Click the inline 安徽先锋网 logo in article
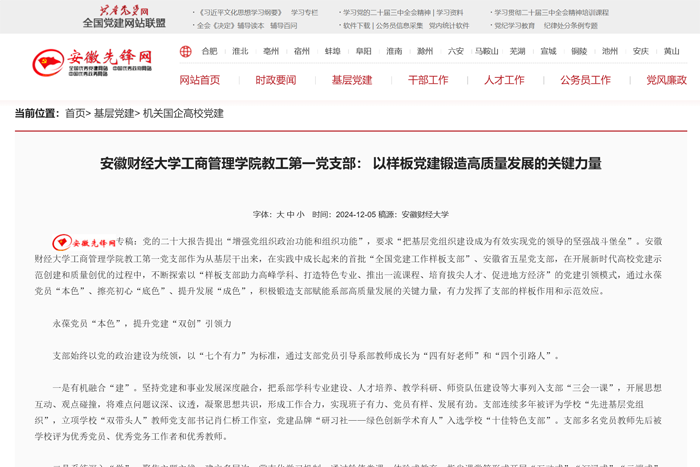700x467 pixels. coord(84,242)
